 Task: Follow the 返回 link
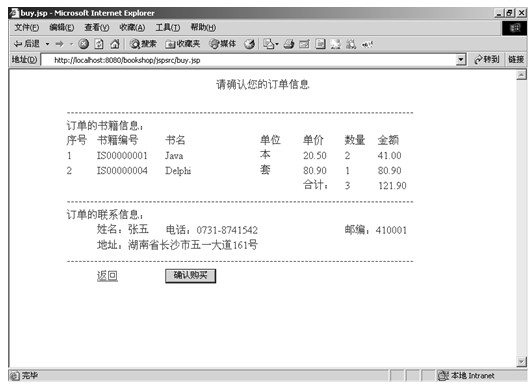107,276
